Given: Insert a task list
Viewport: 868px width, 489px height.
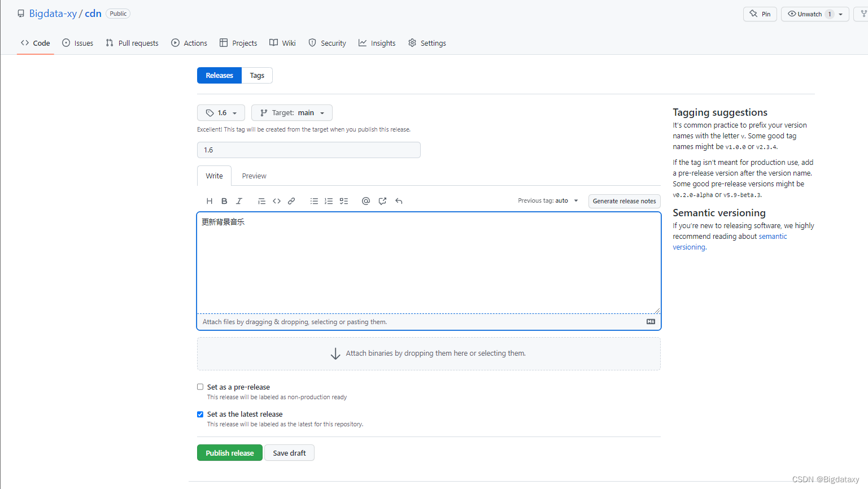Looking at the screenshot, I should 344,201.
